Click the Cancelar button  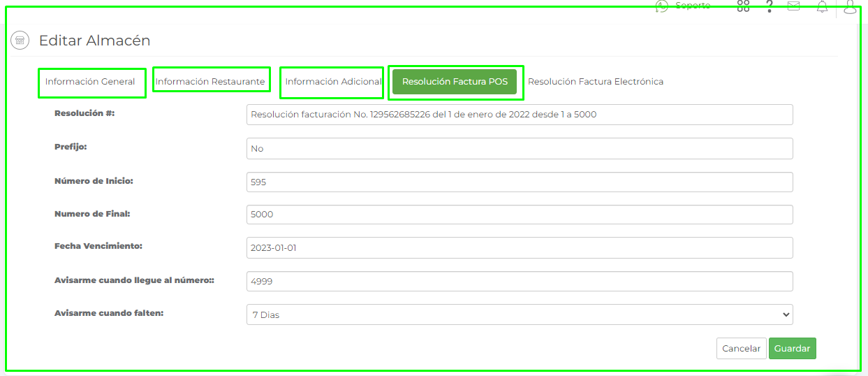click(742, 348)
